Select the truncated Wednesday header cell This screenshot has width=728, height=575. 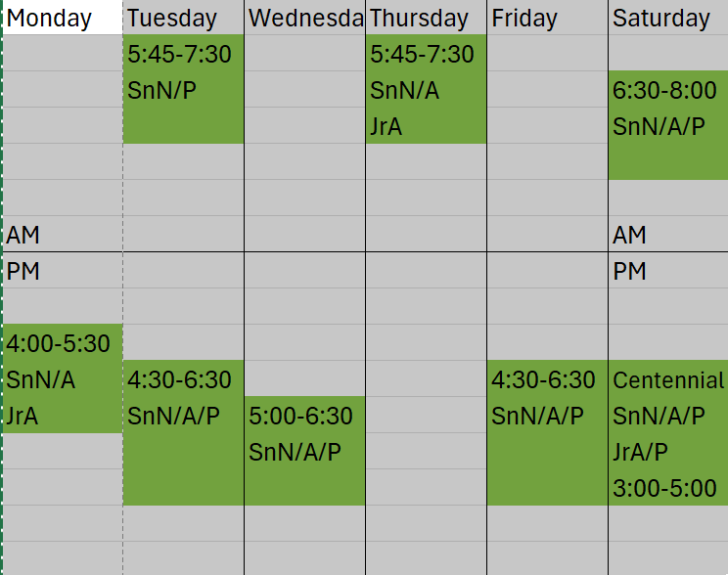tap(304, 19)
